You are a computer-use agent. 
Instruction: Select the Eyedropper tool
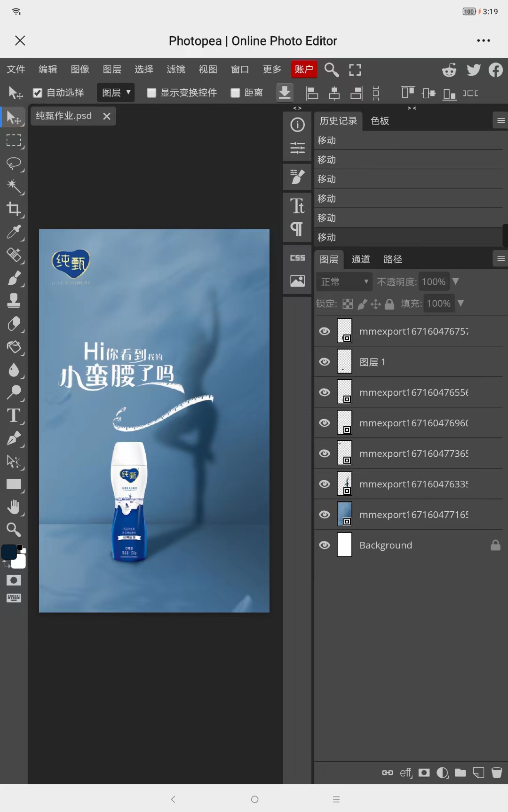click(14, 232)
